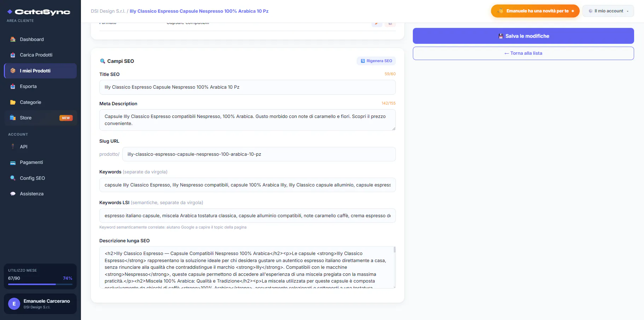
Task: Click Salva le modifiche button
Action: pyautogui.click(x=523, y=36)
